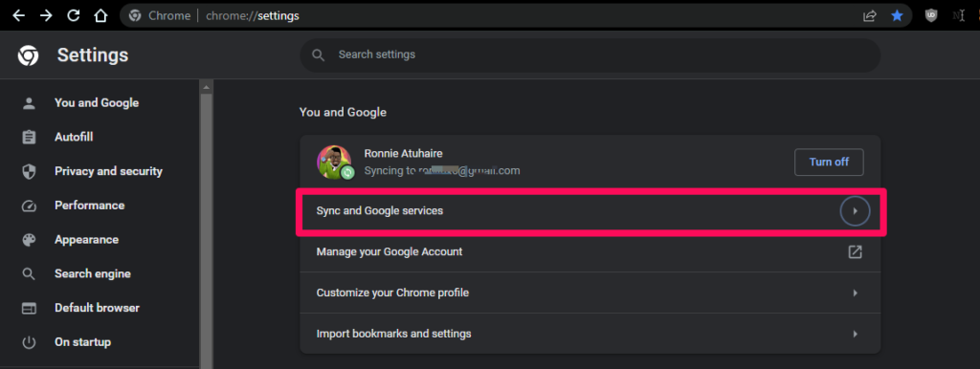Click the Performance gauge icon
The image size is (980, 369).
29,206
